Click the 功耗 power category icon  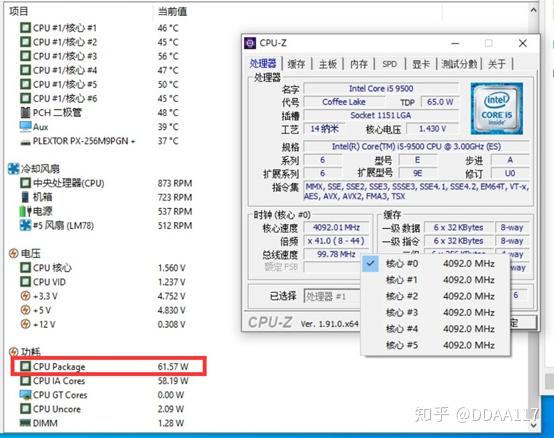(x=13, y=352)
